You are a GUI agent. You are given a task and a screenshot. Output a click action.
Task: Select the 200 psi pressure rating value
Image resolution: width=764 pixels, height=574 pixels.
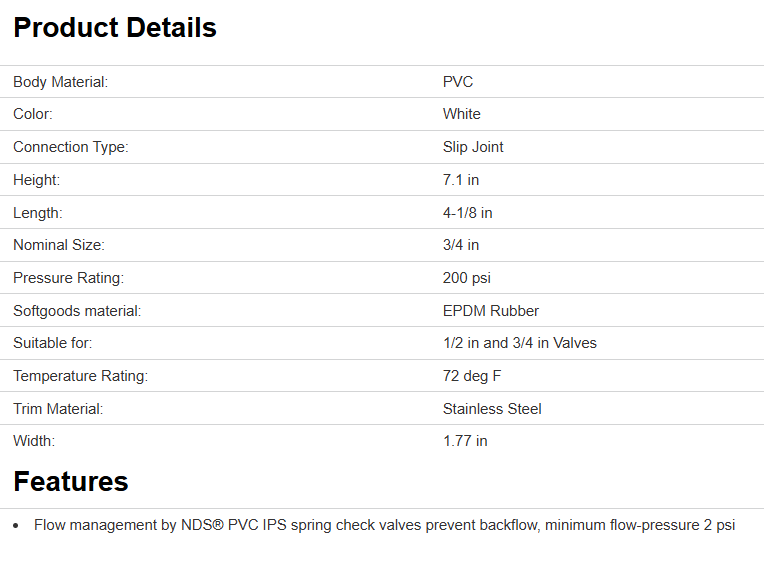pos(467,278)
